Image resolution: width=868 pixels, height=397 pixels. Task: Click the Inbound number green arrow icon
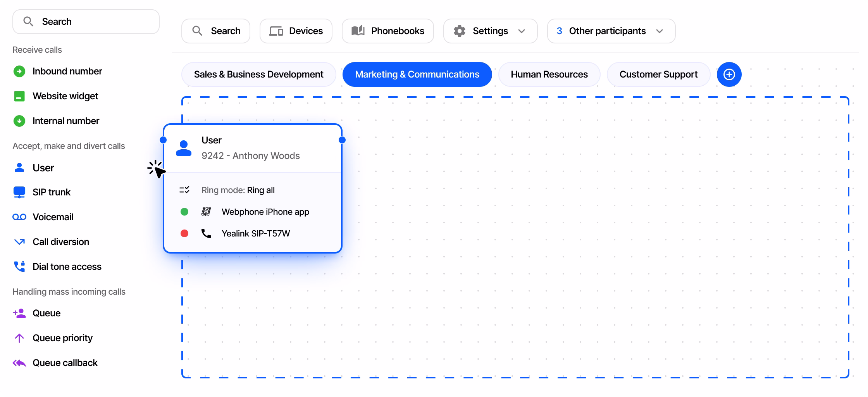(19, 71)
